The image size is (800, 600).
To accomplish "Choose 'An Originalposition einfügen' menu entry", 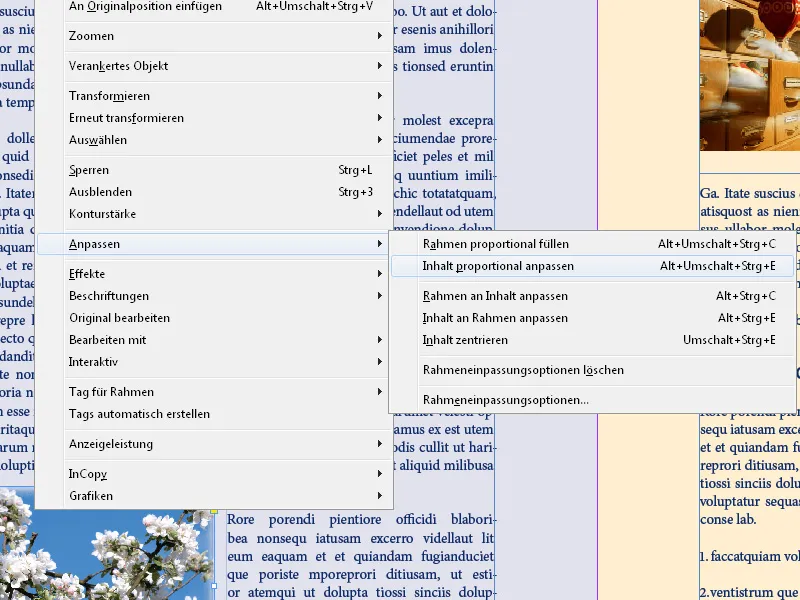I will pos(214,7).
